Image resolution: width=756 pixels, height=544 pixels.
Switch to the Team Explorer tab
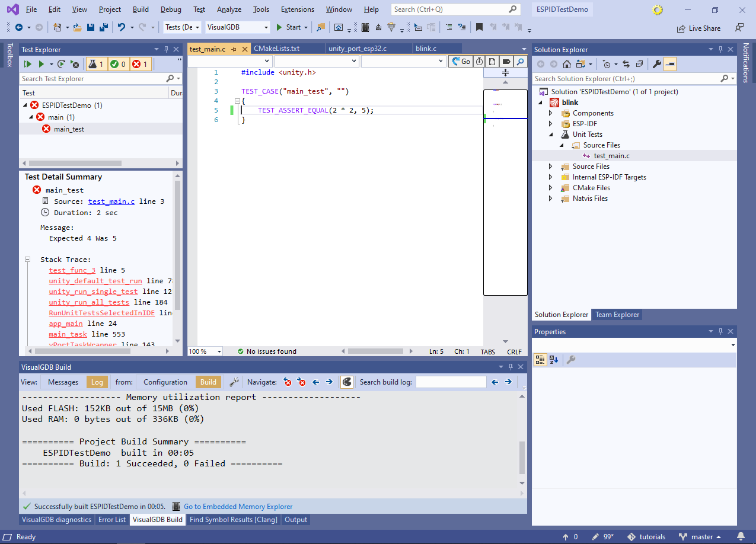(617, 315)
